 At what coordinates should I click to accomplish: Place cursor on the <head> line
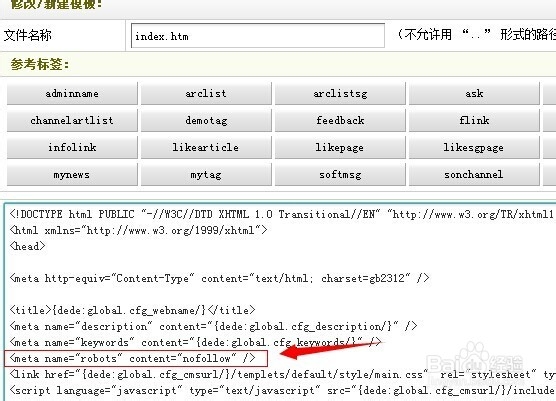[x=27, y=246]
